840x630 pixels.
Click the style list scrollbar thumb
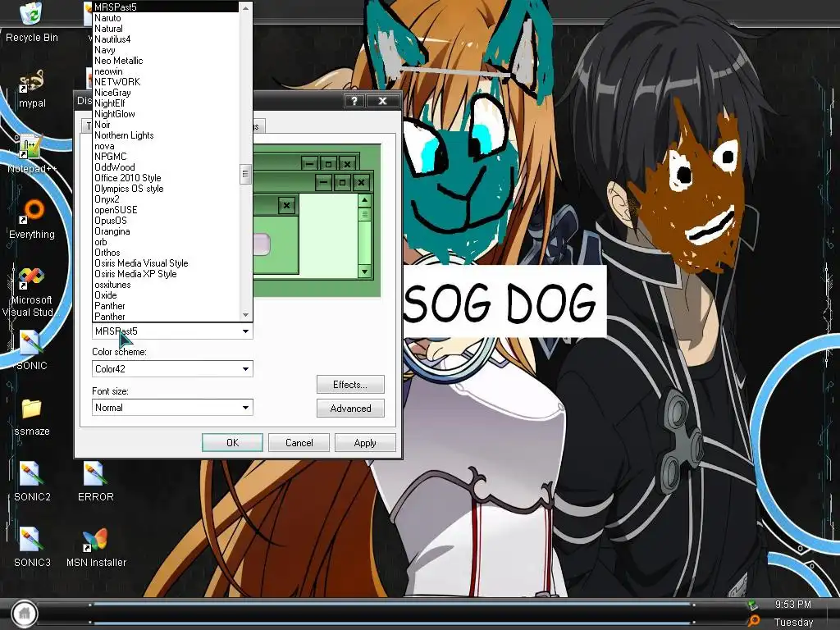pyautogui.click(x=245, y=174)
